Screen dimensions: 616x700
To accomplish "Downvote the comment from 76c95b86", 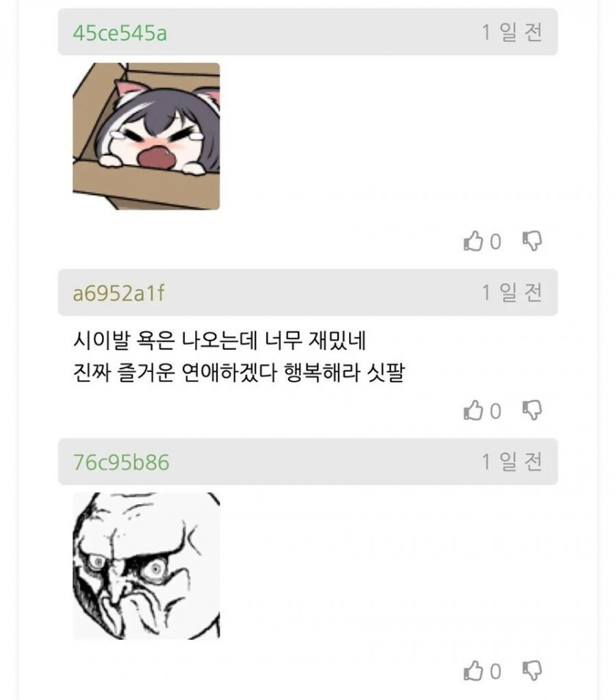I will pos(532,671).
